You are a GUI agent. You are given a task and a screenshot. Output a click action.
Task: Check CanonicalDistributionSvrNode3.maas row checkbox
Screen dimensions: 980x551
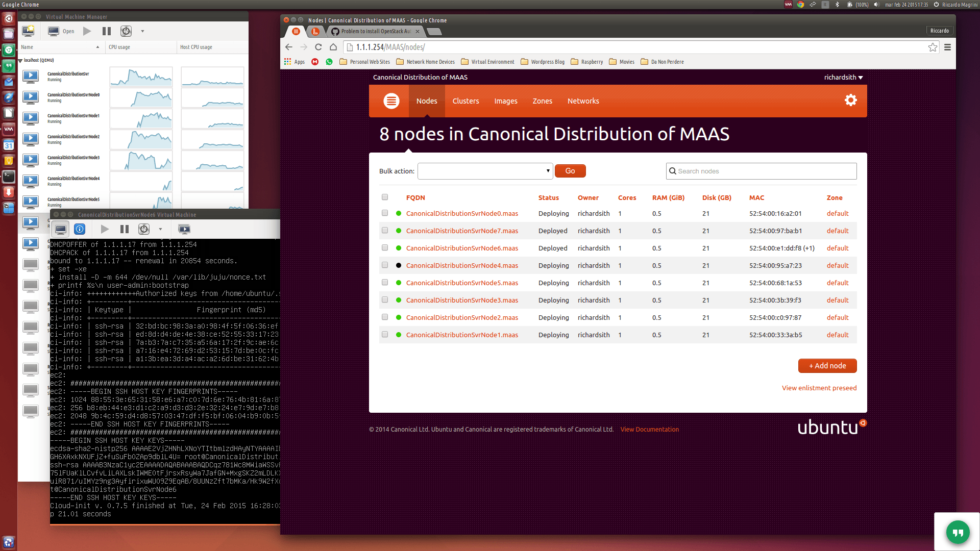point(385,300)
